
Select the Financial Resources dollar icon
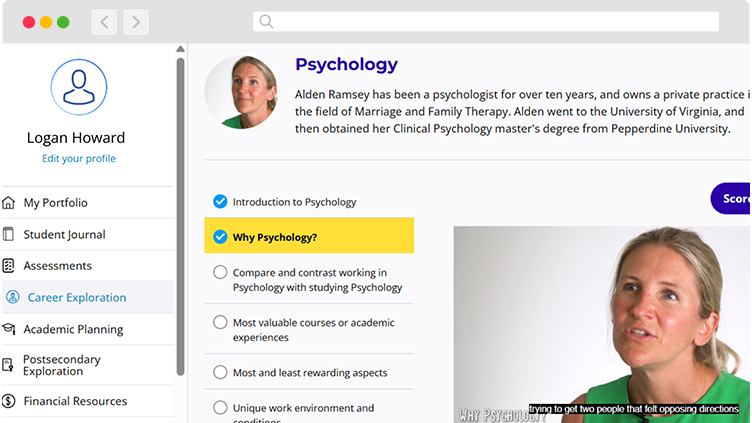point(9,401)
